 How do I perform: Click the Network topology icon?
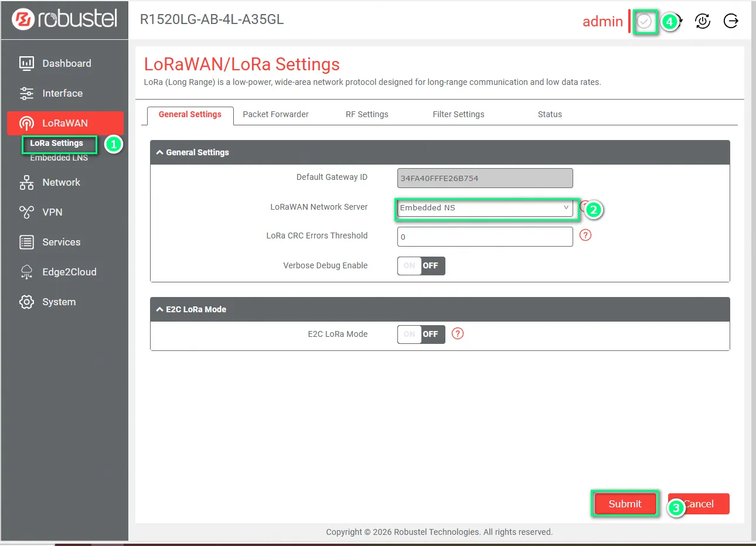click(x=26, y=182)
